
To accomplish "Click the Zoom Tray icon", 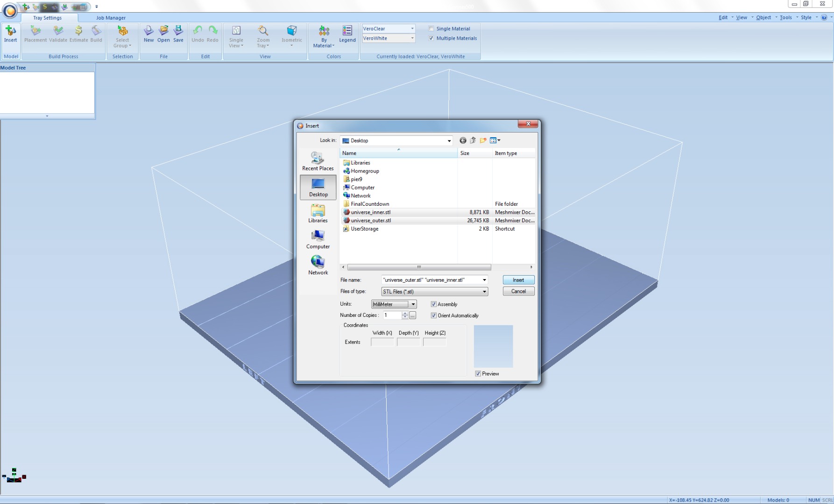I will (263, 36).
